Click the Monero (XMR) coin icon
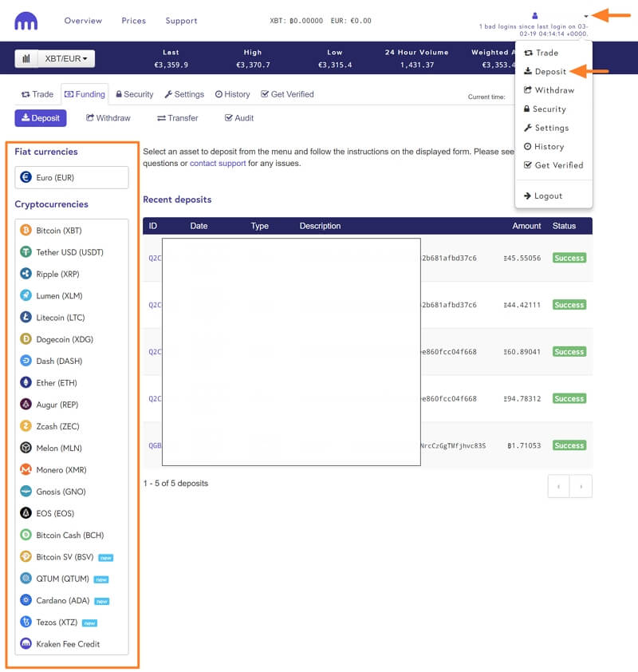Viewport: 638px width, 672px height. point(26,470)
